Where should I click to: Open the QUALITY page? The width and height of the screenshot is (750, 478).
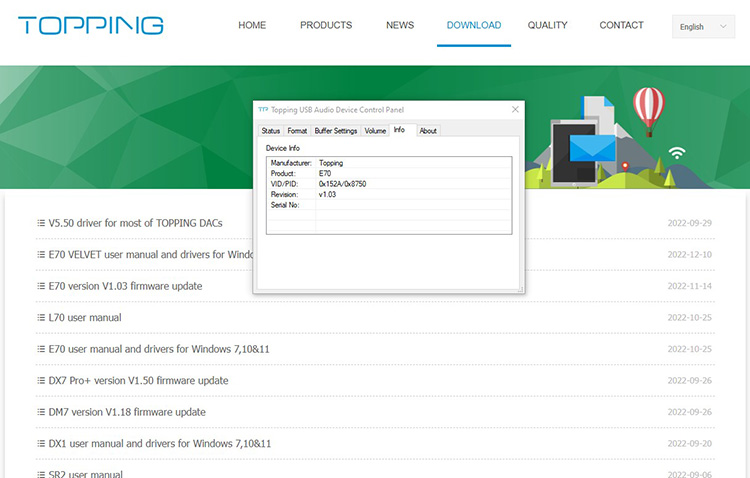[x=547, y=25]
